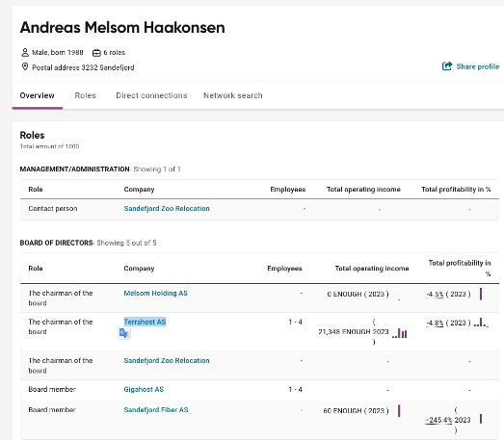Screen dimensions: 504x440
Task: Click MANAGEMENT/ADMINISTRATION section heading
Action: [74, 168]
